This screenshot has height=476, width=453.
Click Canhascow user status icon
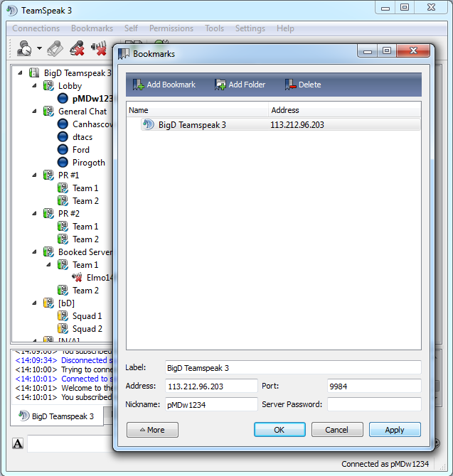pyautogui.click(x=63, y=124)
